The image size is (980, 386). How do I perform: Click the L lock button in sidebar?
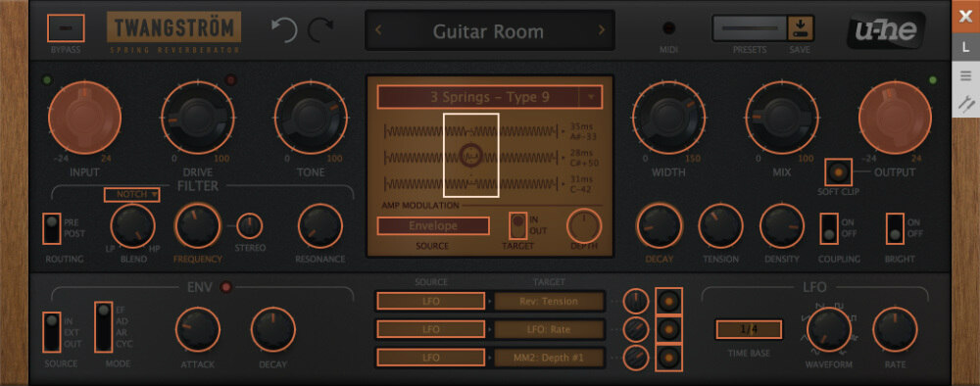965,47
